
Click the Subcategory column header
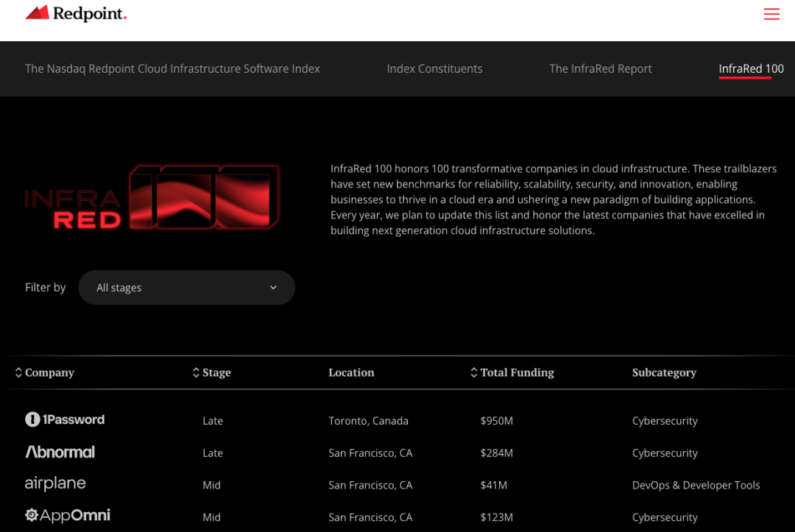coord(664,372)
